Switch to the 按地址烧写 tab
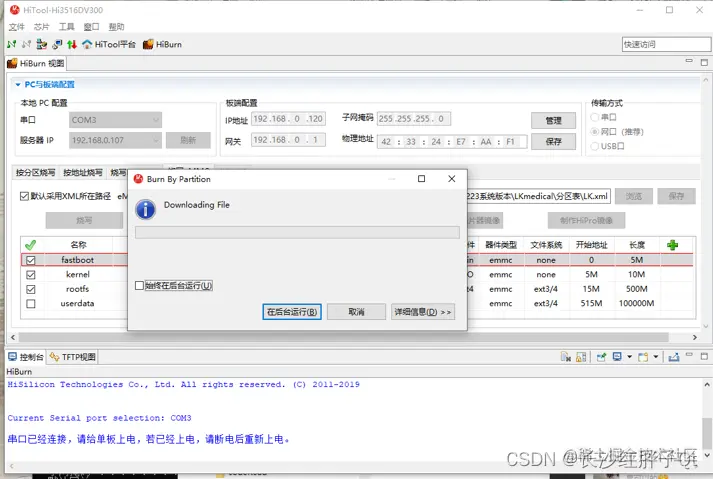 tap(83, 172)
